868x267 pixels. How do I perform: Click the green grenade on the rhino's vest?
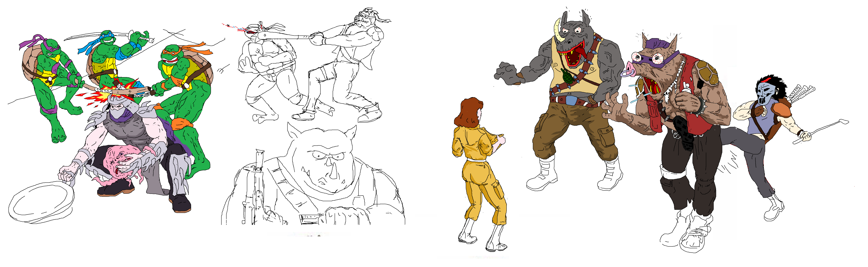click(x=568, y=77)
